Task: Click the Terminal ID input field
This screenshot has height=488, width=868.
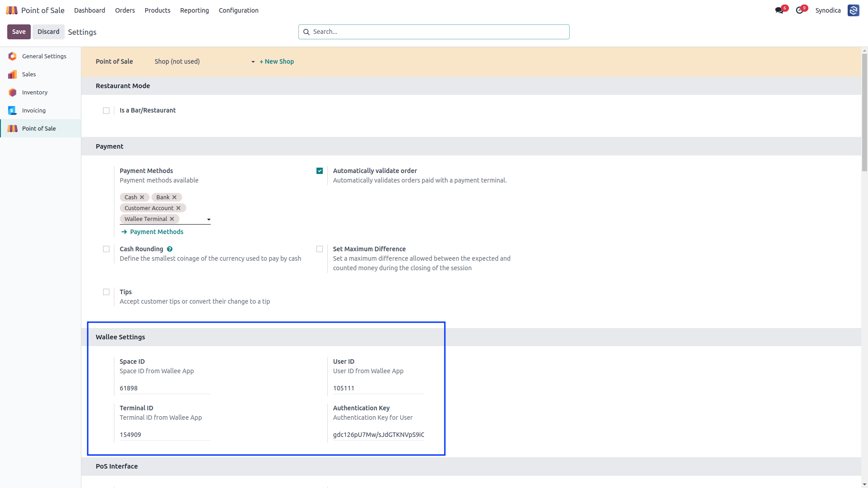Action: click(x=165, y=435)
